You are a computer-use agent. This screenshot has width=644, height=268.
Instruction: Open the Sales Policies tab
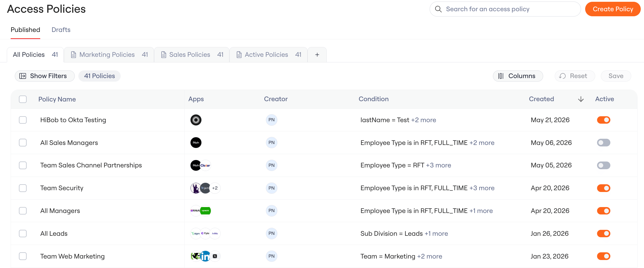point(192,55)
